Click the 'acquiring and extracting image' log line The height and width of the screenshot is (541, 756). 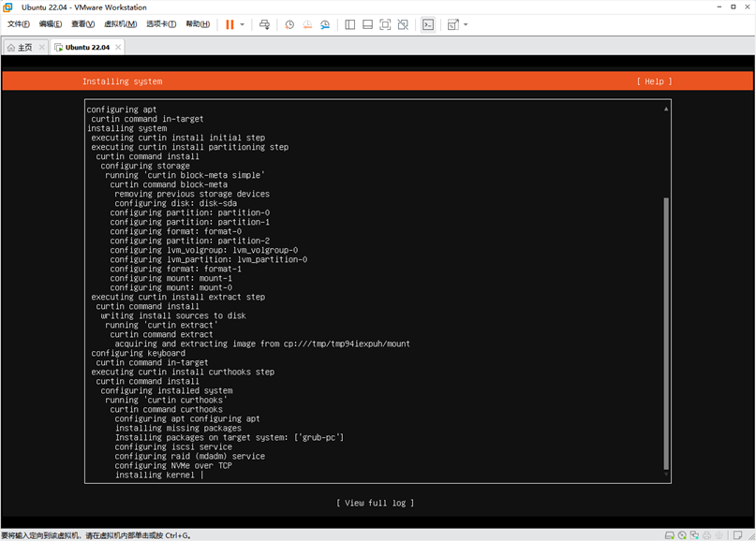tap(262, 344)
